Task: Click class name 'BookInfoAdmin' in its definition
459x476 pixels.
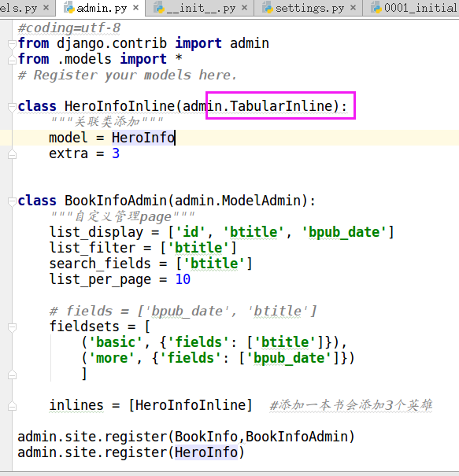Action: (116, 201)
